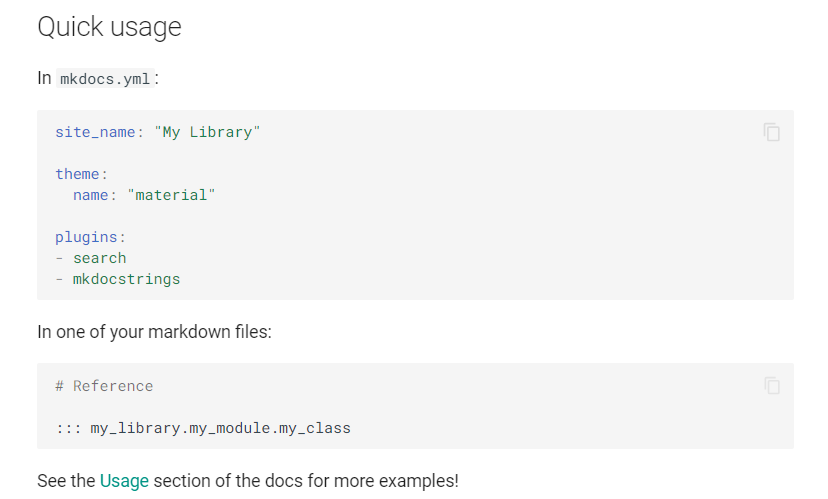
Task: Click the ::: autodoc marker
Action: click(x=68, y=428)
